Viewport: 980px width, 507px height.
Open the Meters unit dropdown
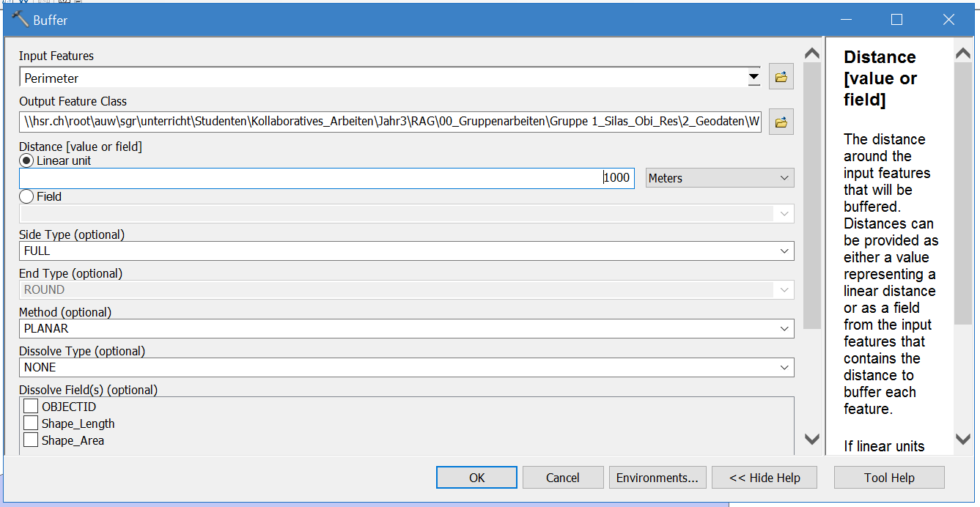[719, 178]
